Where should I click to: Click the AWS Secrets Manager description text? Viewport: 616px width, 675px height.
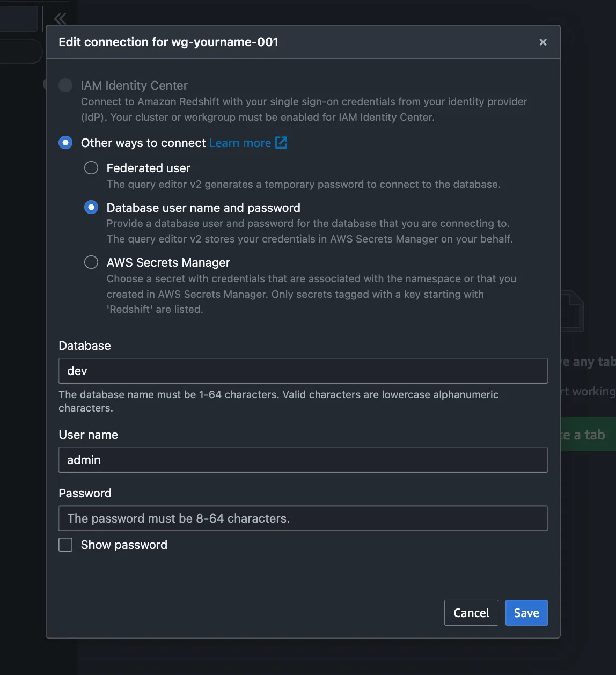(311, 294)
